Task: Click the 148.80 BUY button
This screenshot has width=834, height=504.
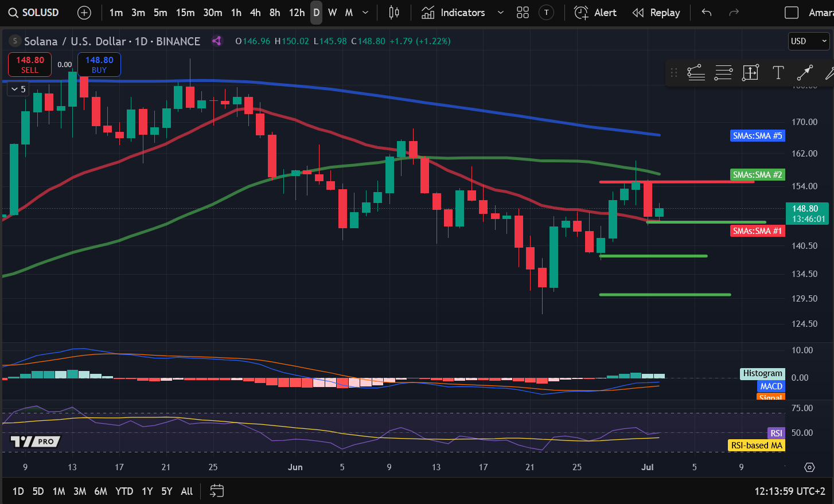Action: pyautogui.click(x=99, y=64)
